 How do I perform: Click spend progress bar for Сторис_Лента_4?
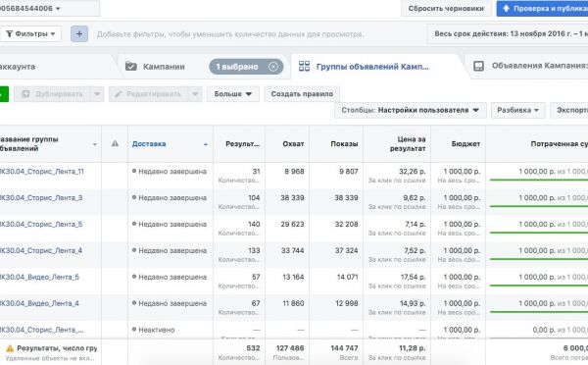538,259
